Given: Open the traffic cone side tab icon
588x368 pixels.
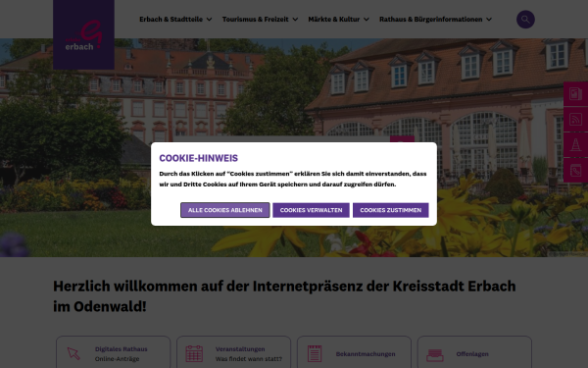Looking at the screenshot, I should pos(575,144).
